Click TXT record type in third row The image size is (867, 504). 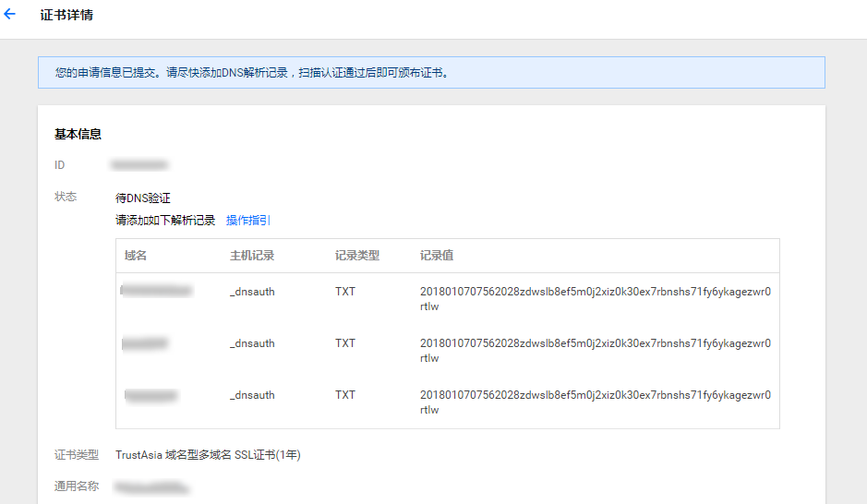point(345,395)
